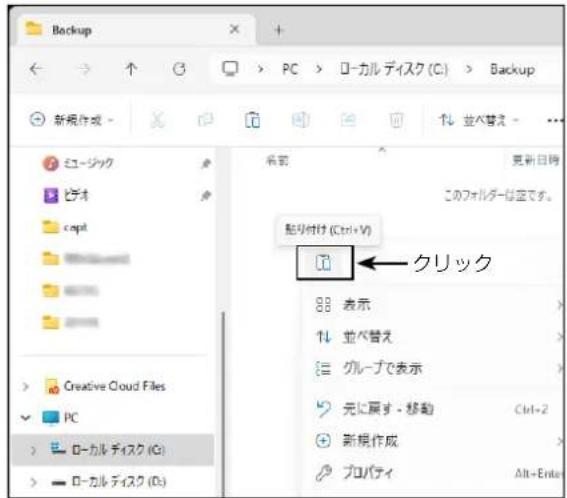This screenshot has width=567, height=498.
Task: Click the Copy toolbar icon
Action: pos(205,120)
